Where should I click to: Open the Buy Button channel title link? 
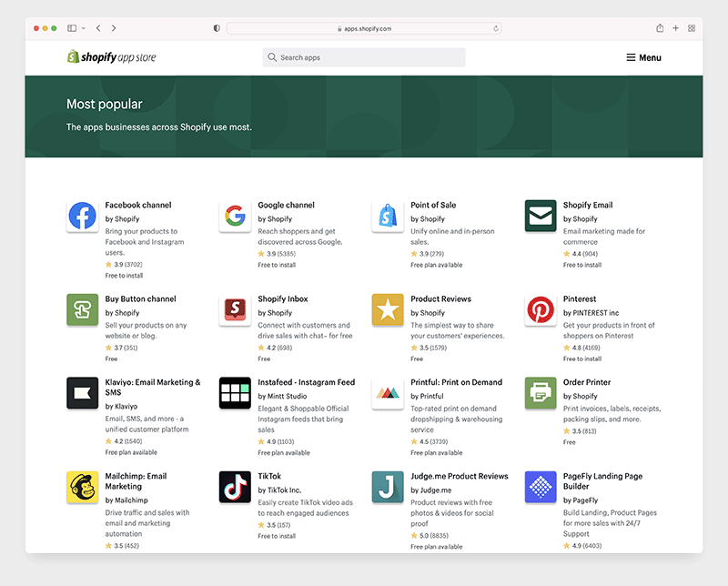coord(141,298)
